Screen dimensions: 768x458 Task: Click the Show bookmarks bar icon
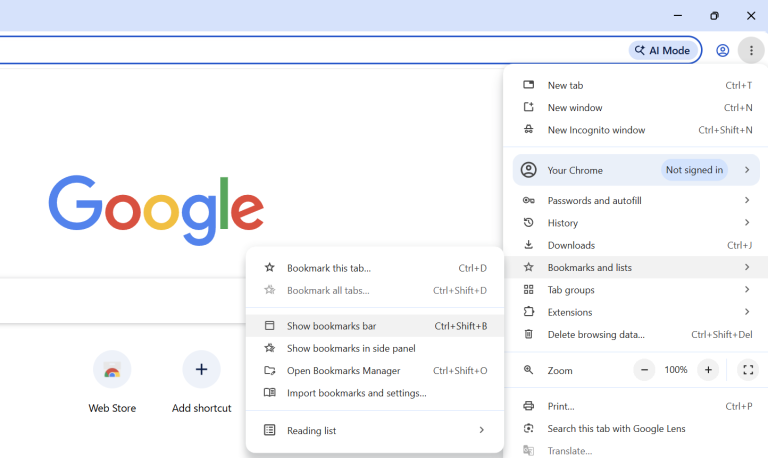[269, 325]
